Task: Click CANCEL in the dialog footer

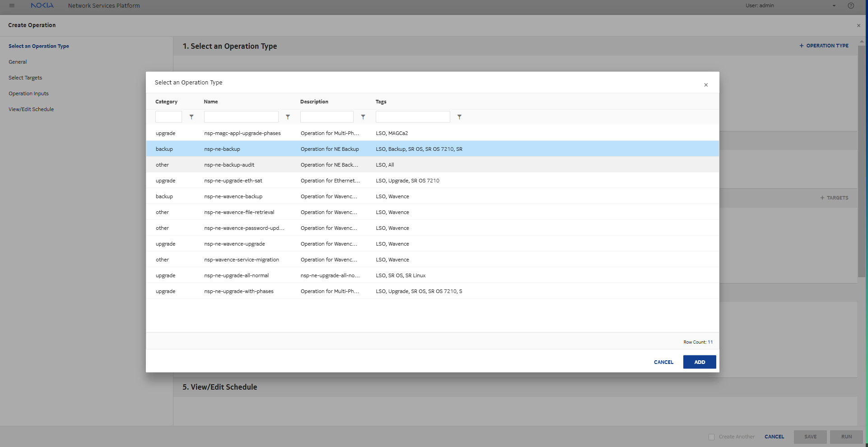Action: tap(663, 362)
